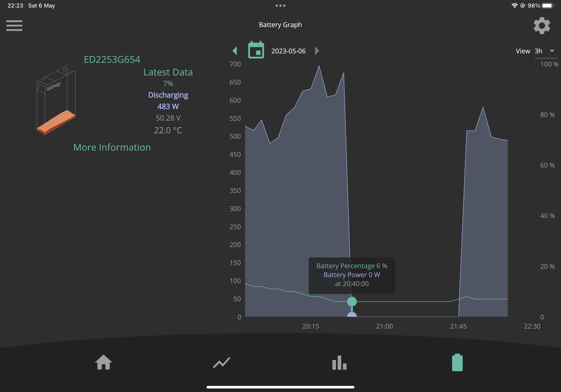Switch to bar chart tab
This screenshot has height=392, width=561.
[339, 362]
